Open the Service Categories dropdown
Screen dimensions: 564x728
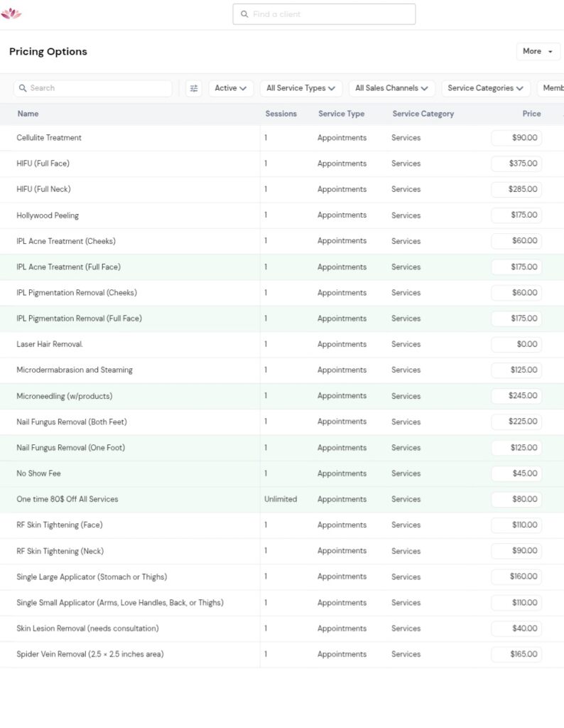point(485,88)
